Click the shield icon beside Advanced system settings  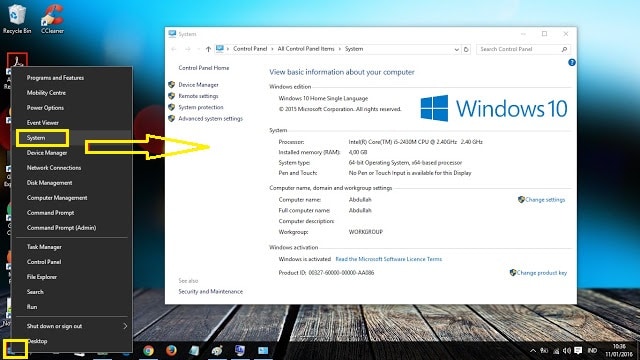171,118
